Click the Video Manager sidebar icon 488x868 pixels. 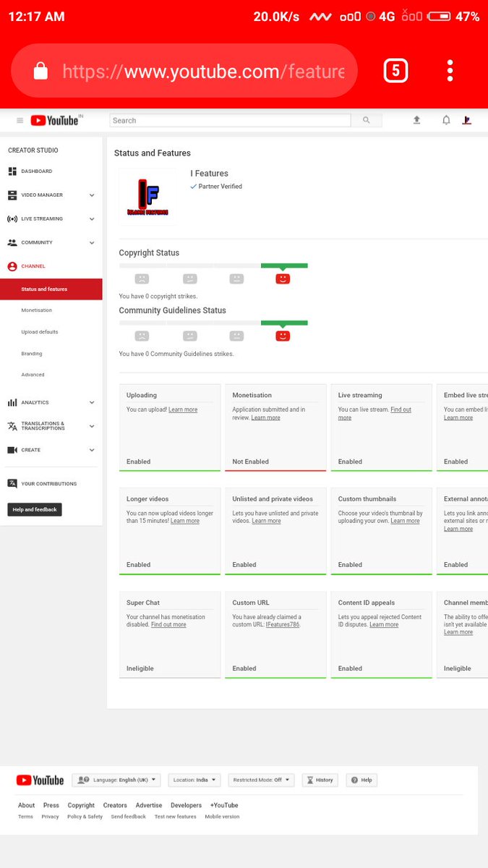click(x=12, y=195)
